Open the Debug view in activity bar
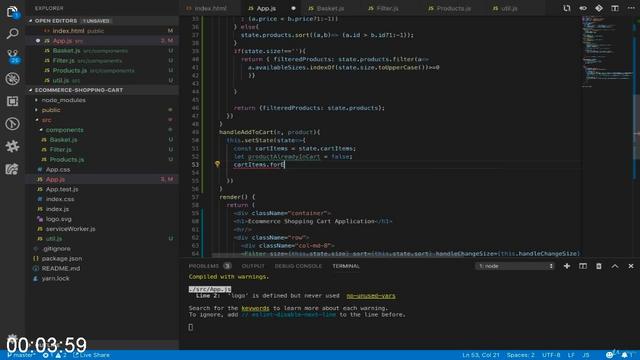The width and height of the screenshot is (640, 360). 12,79
